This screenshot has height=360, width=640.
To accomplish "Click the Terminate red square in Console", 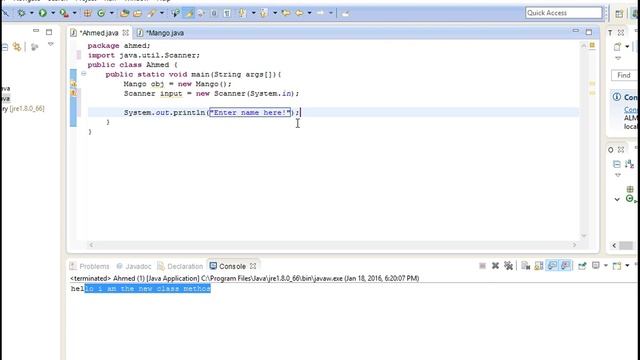I will click(482, 266).
